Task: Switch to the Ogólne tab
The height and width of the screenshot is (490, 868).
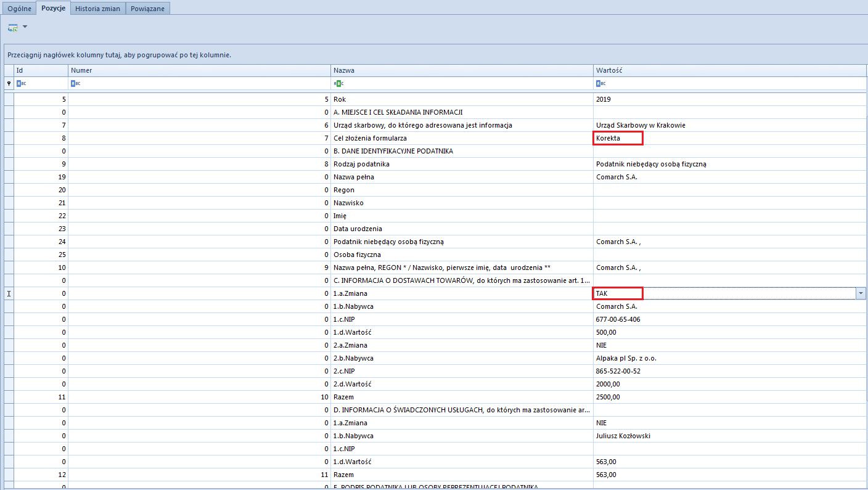Action: (19, 9)
